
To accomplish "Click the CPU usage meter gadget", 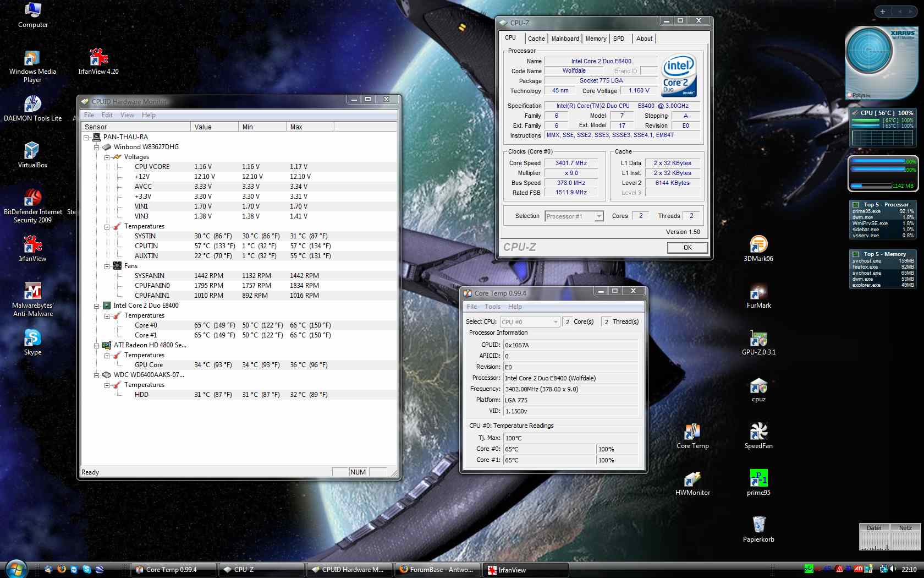I will [882, 128].
